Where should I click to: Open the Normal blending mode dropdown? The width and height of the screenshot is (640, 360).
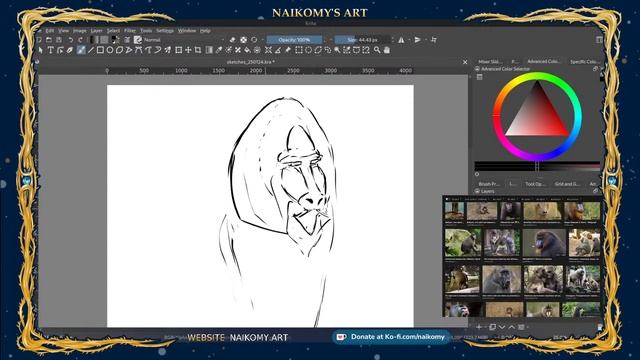[185, 40]
